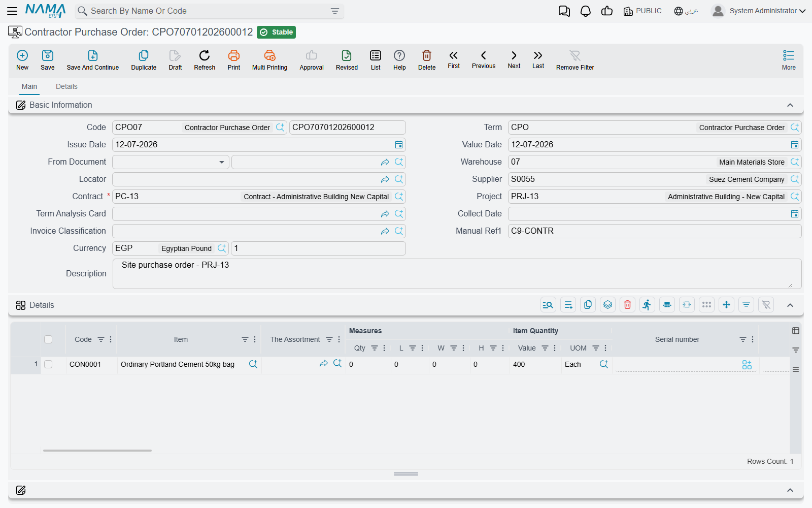Look up the Currency EGP field
This screenshot has height=508, width=812.
(x=222, y=248)
